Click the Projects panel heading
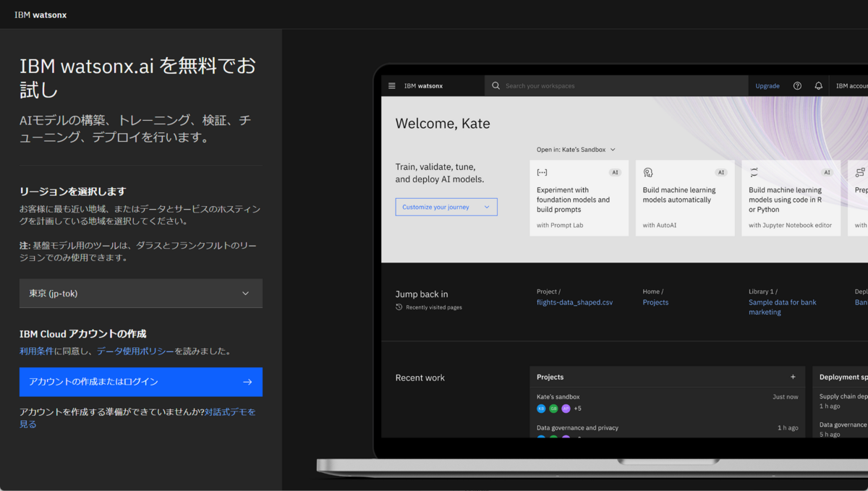The width and height of the screenshot is (868, 491). click(x=550, y=377)
